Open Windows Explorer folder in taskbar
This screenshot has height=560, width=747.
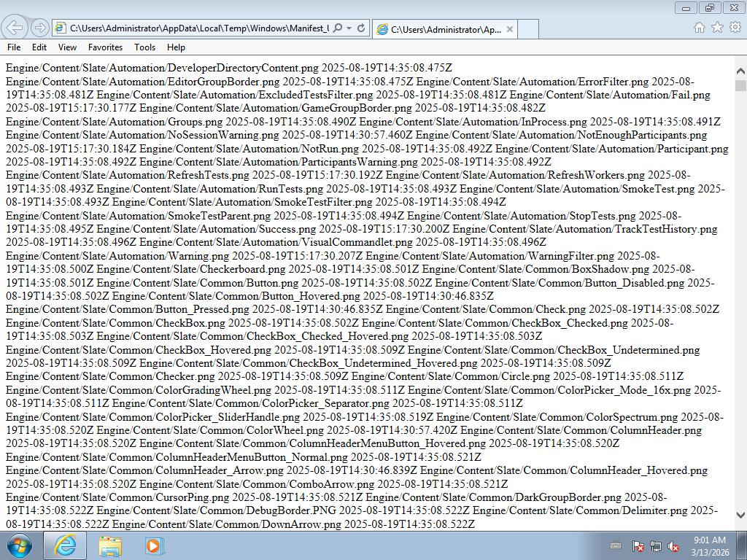point(110,545)
